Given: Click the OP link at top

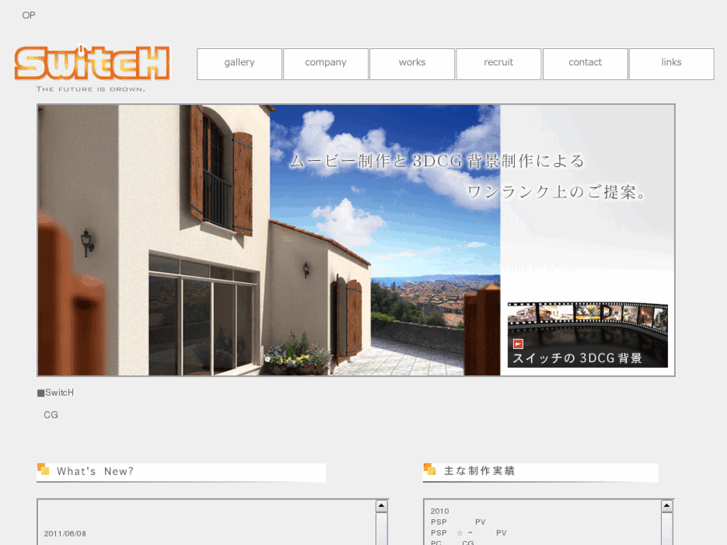Looking at the screenshot, I should point(28,15).
